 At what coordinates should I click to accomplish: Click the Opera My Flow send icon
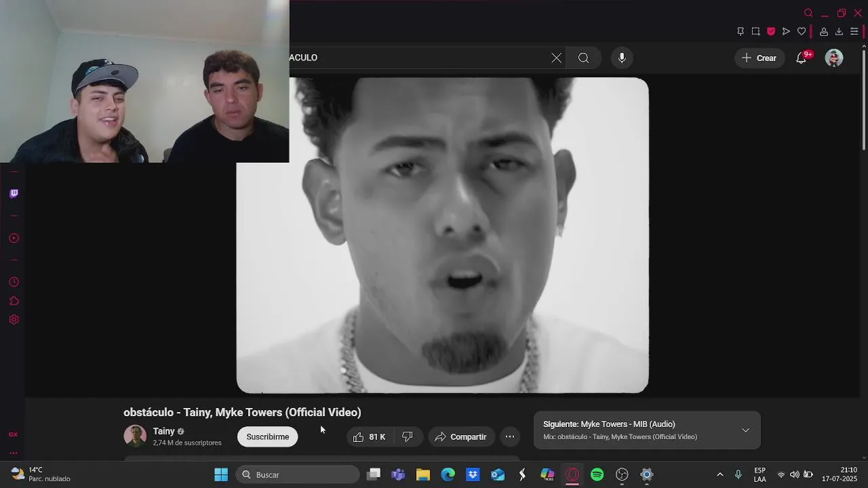tap(786, 31)
